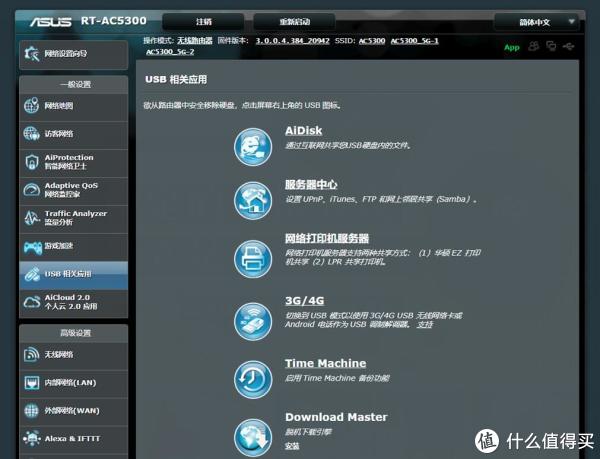Click the 网络设置向导 setup wizard button
The height and width of the screenshot is (459, 600).
(73, 54)
